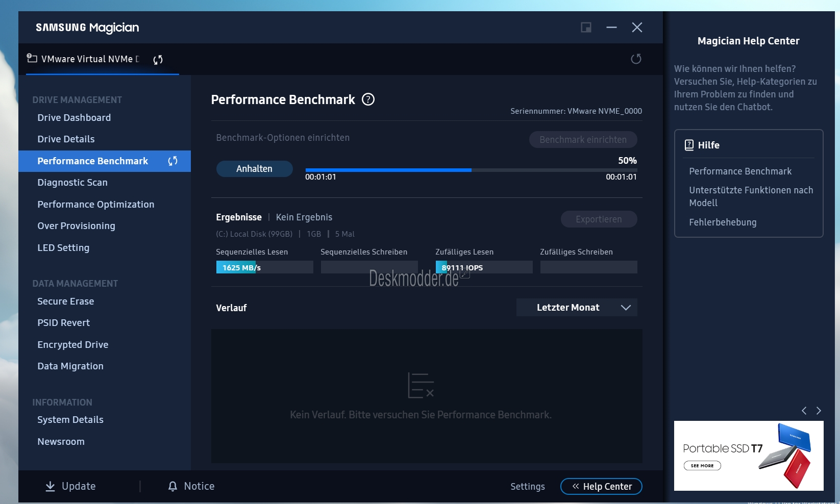Click the Help Center button
This screenshot has height=504, width=840.
pos(601,487)
